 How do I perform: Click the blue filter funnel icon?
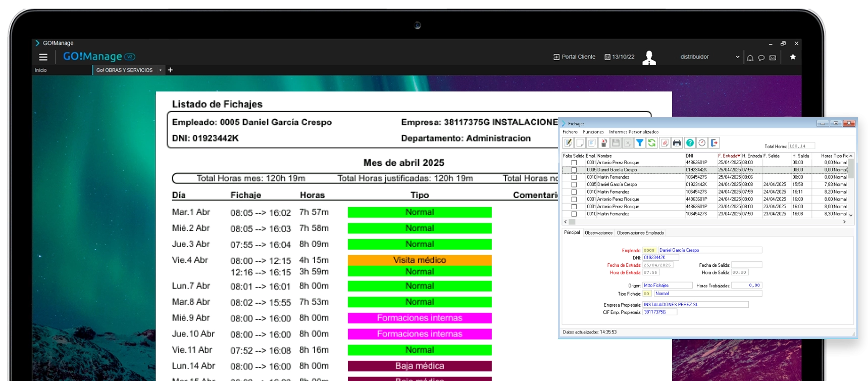(x=640, y=143)
